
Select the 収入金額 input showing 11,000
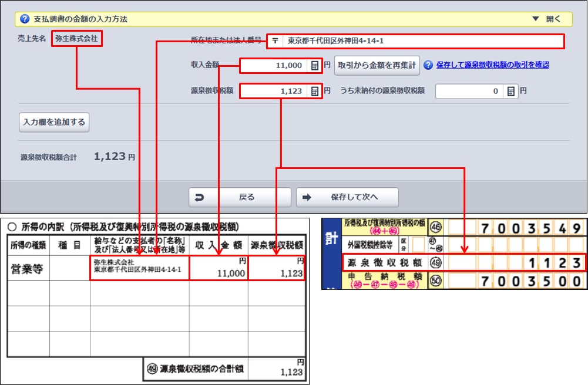[273, 65]
